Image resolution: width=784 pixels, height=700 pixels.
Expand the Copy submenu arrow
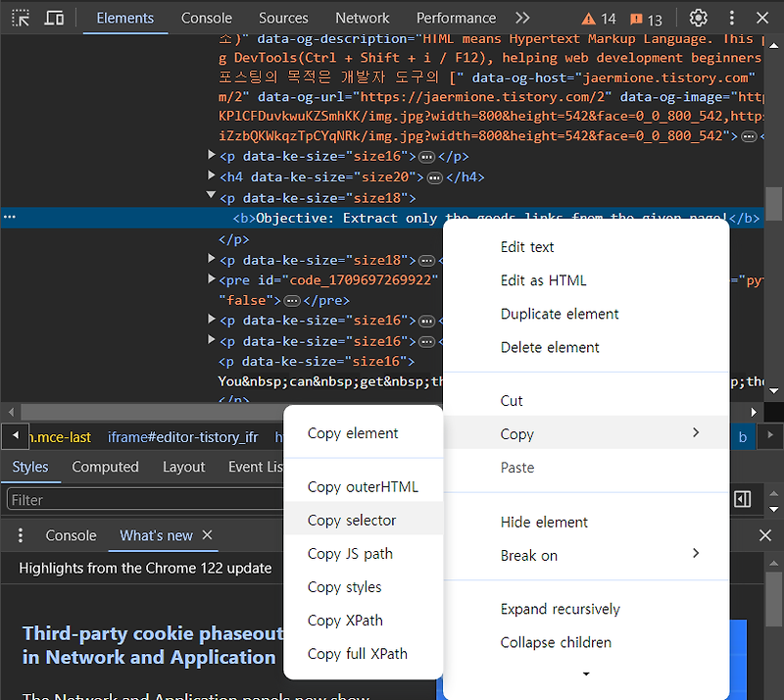pos(696,432)
